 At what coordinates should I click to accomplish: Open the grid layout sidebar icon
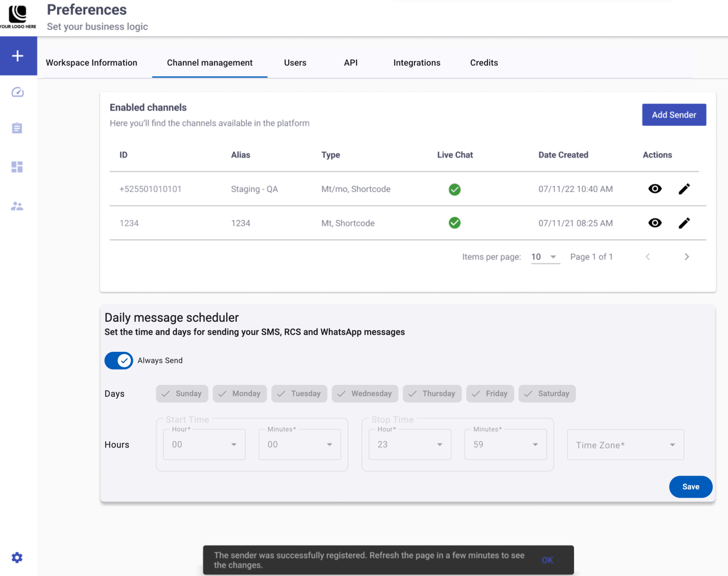17,167
